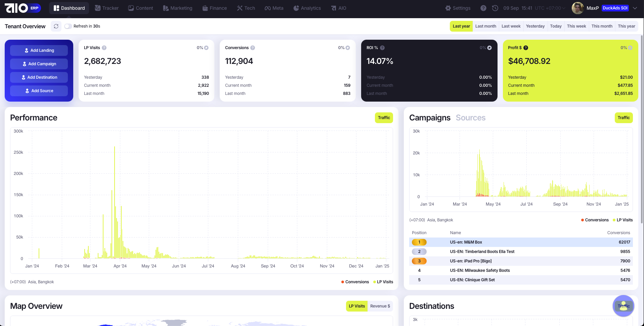This screenshot has height=326, width=644.
Task: Click the DuckAds SOI tenant badge
Action: 615,8
